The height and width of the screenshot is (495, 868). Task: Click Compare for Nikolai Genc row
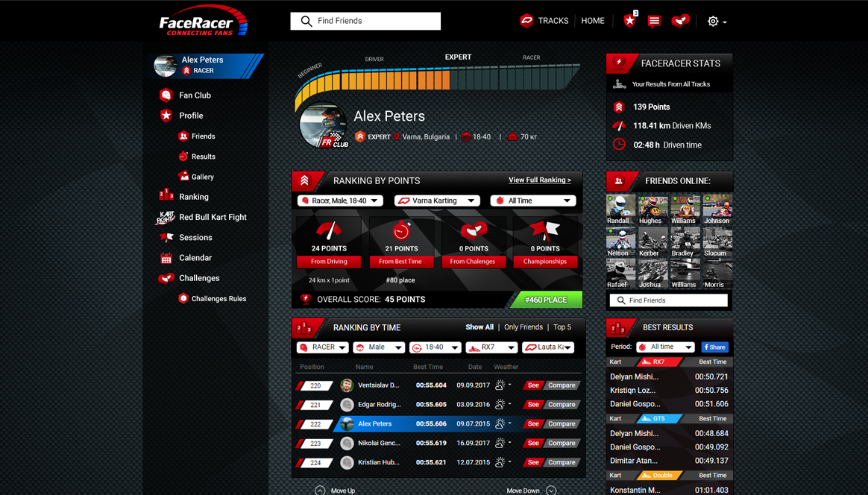point(562,443)
